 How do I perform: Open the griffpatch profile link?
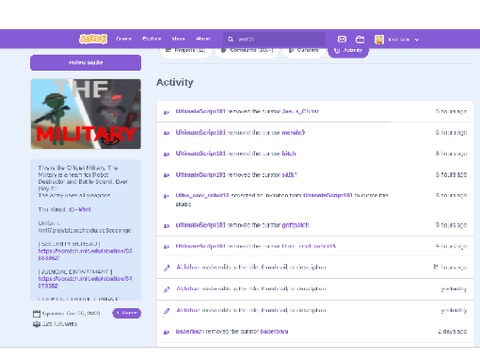[x=295, y=225]
